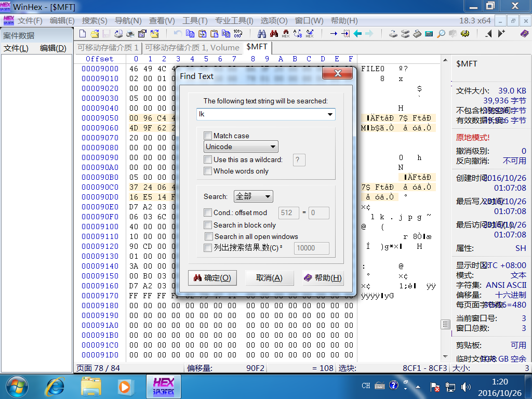Click the 确定(O) button
Viewport: 532px width, 399px height.
(x=212, y=278)
